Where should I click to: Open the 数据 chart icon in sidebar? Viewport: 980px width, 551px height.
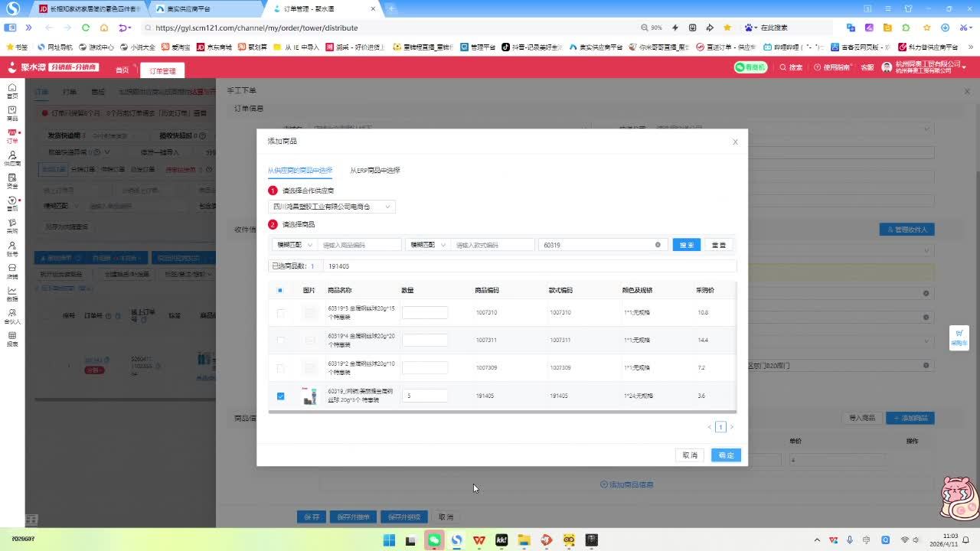(12, 294)
